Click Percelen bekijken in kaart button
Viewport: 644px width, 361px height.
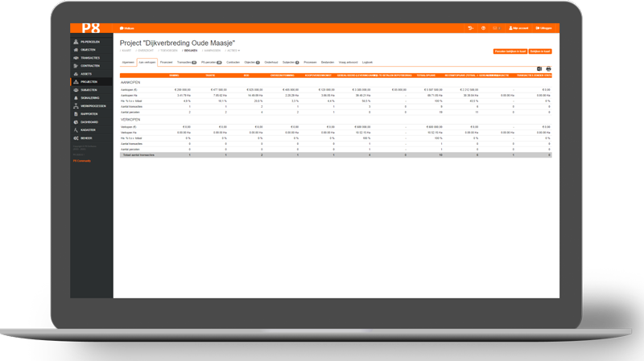[510, 51]
